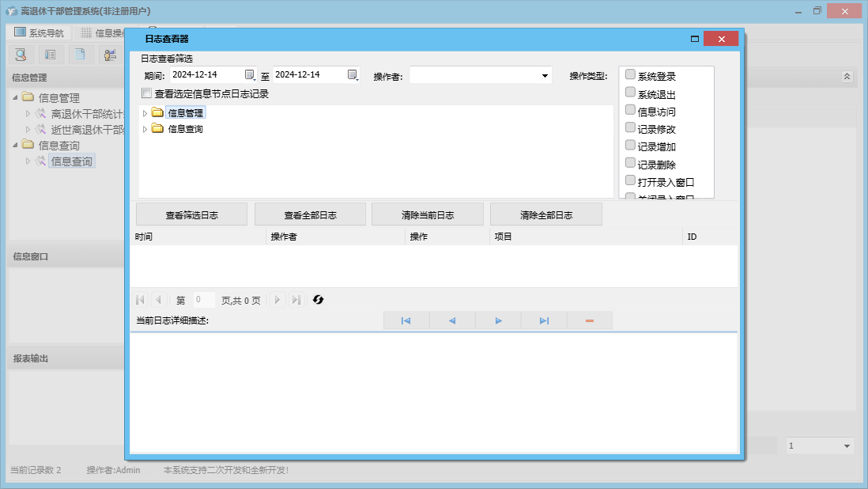This screenshot has height=489, width=868.
Task: Click the 操作 column header
Action: [447, 237]
